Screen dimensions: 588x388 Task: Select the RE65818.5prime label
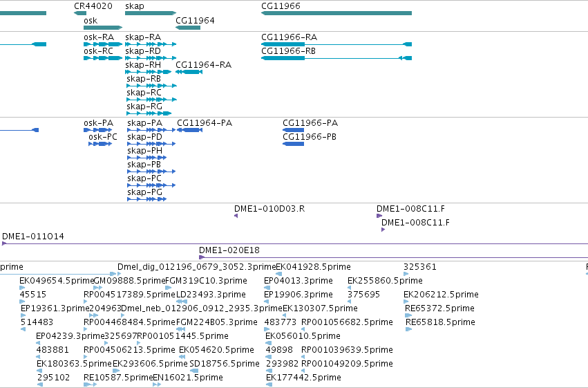(441, 323)
